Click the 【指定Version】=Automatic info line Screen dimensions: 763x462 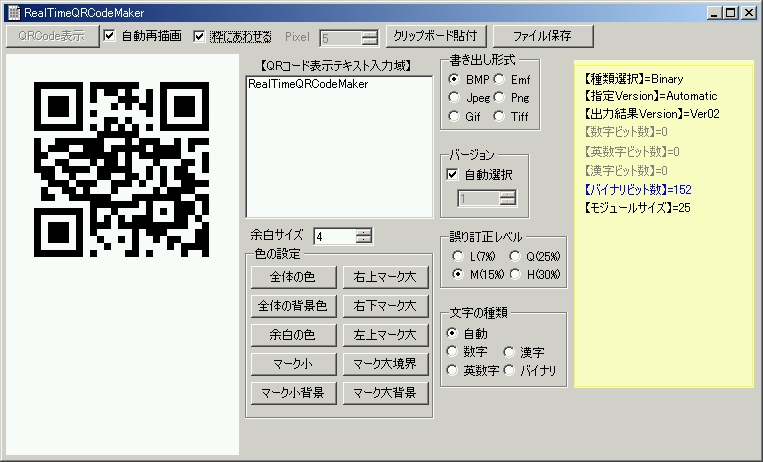point(651,96)
